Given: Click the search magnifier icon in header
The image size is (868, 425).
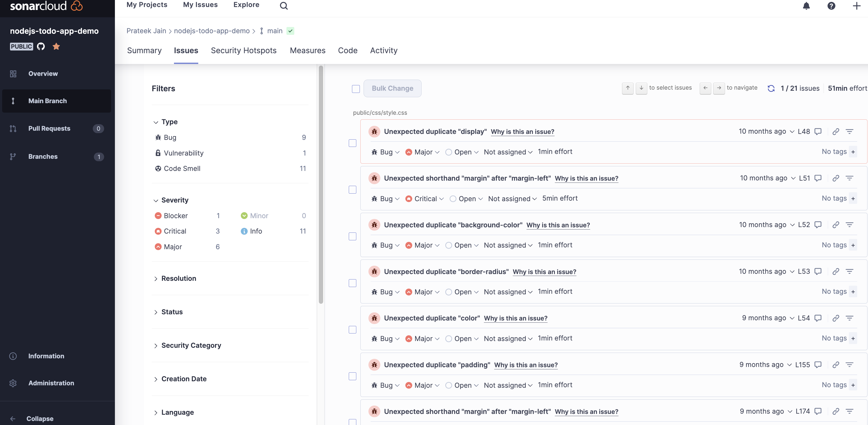Looking at the screenshot, I should pos(283,6).
